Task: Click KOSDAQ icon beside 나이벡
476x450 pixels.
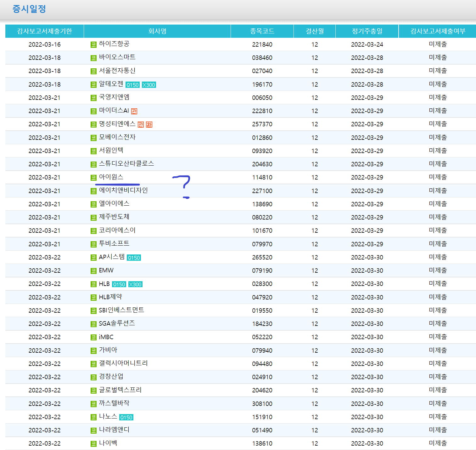Action: (x=93, y=444)
